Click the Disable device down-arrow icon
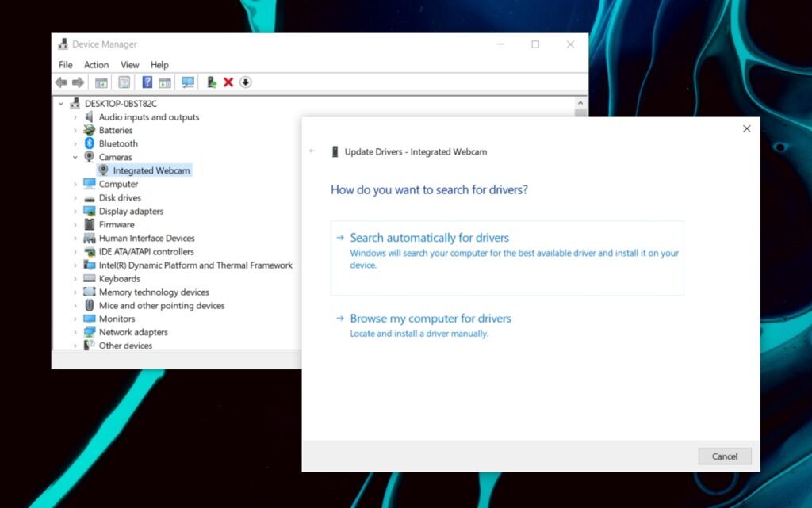This screenshot has height=508, width=812. point(245,82)
